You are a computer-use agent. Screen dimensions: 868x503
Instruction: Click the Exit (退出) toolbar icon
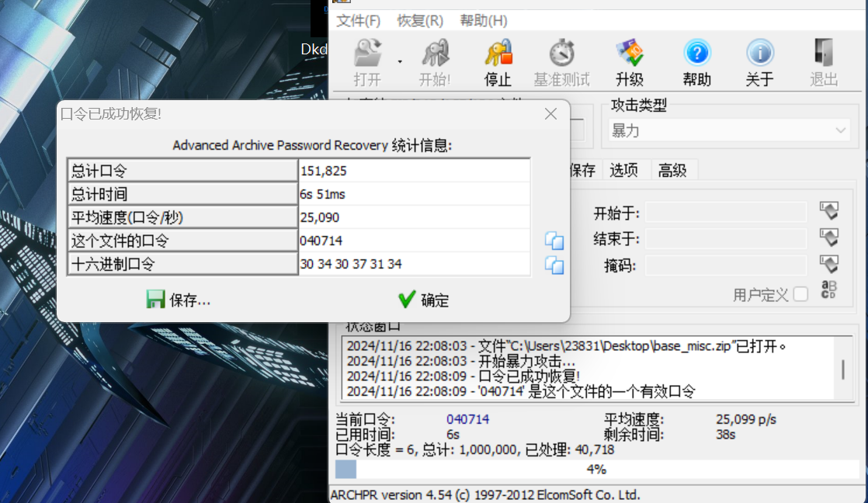coord(824,62)
